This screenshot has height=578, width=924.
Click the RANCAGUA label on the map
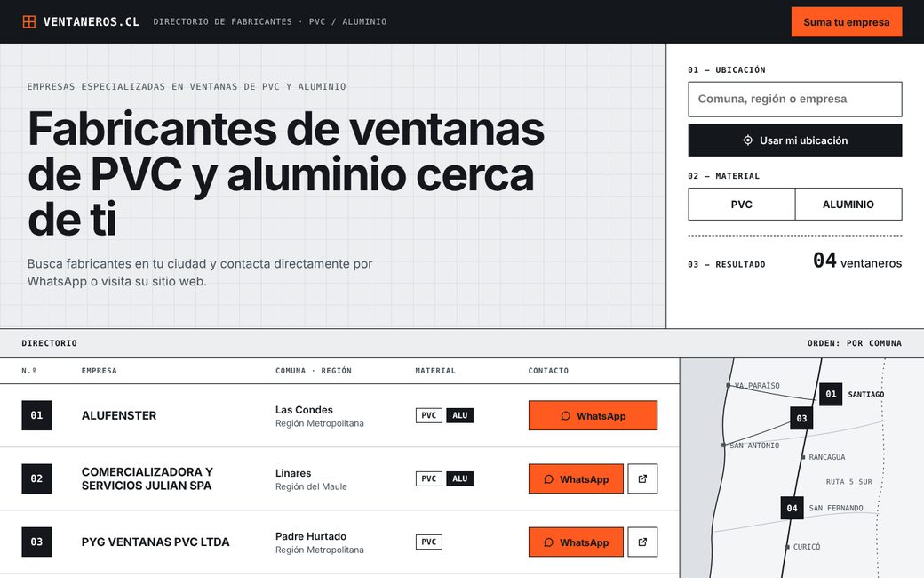827,457
